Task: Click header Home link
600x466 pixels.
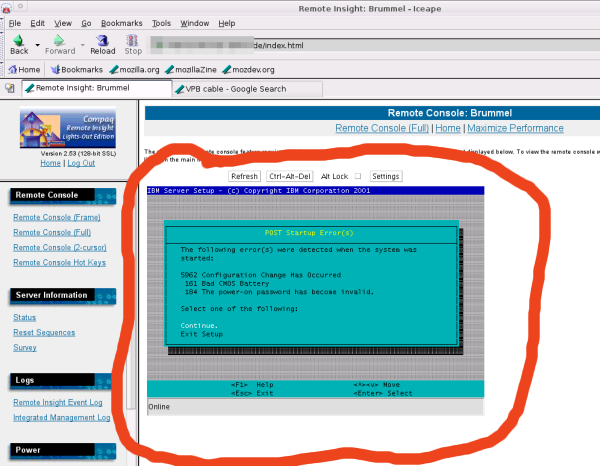Action: click(x=448, y=128)
